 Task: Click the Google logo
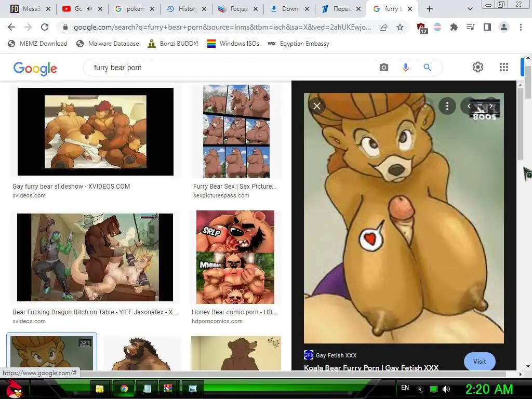click(x=35, y=68)
